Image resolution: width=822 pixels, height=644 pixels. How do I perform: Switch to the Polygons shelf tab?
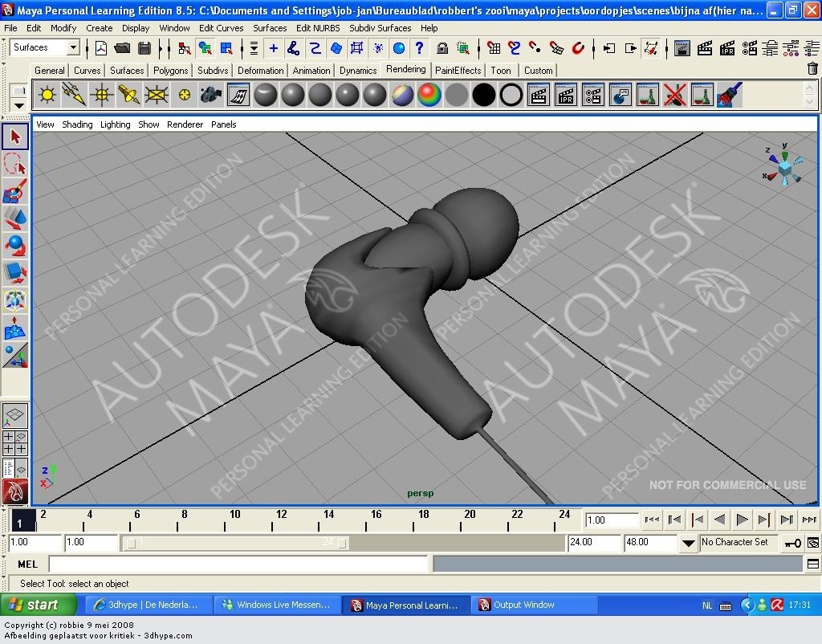pyautogui.click(x=170, y=71)
